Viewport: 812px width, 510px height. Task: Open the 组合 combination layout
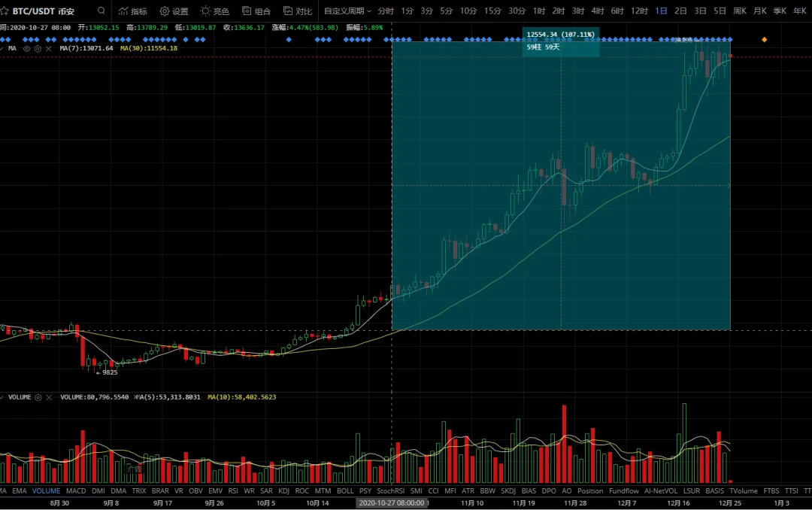[256, 11]
